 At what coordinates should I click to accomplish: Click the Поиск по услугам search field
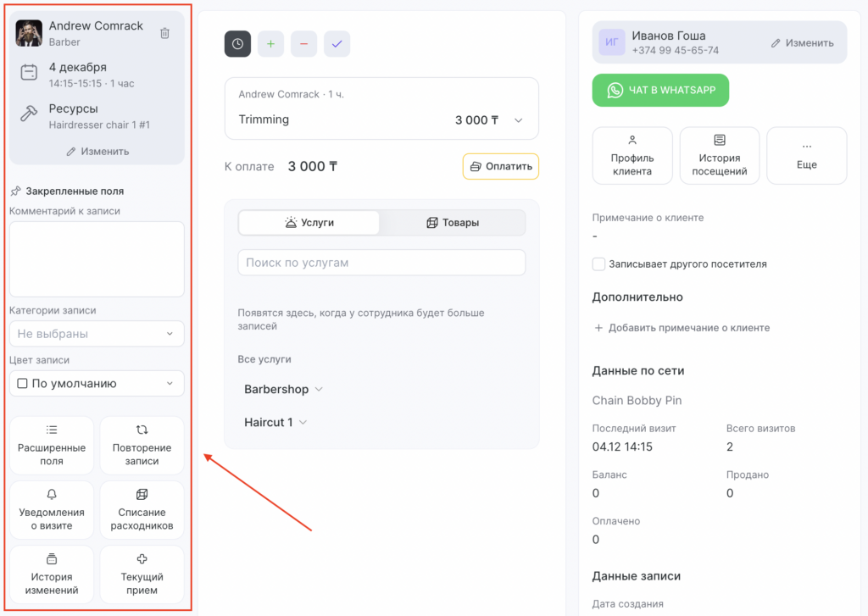coord(381,263)
